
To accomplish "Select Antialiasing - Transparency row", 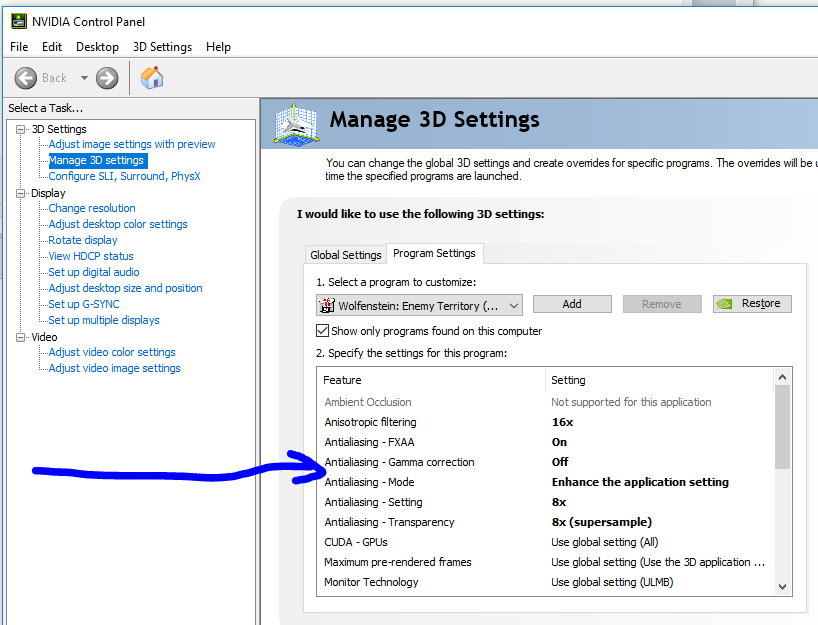I will coord(545,522).
